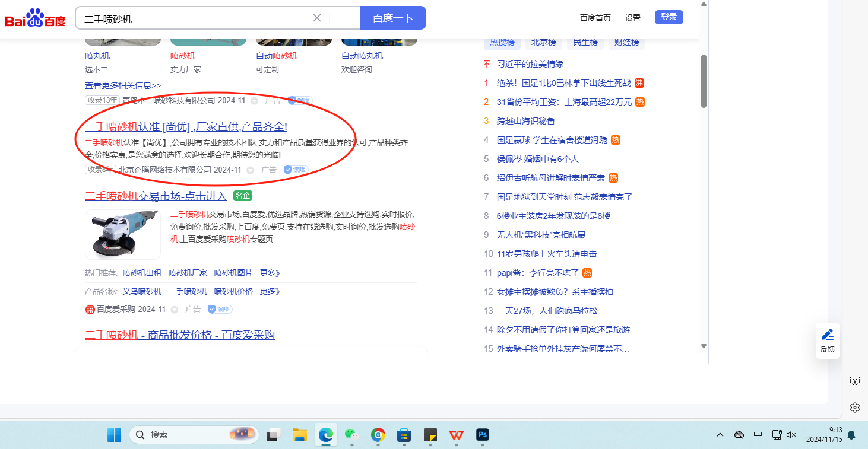Open the clock showing 9:13 2024/11/15
868x449 pixels.
tap(824, 435)
